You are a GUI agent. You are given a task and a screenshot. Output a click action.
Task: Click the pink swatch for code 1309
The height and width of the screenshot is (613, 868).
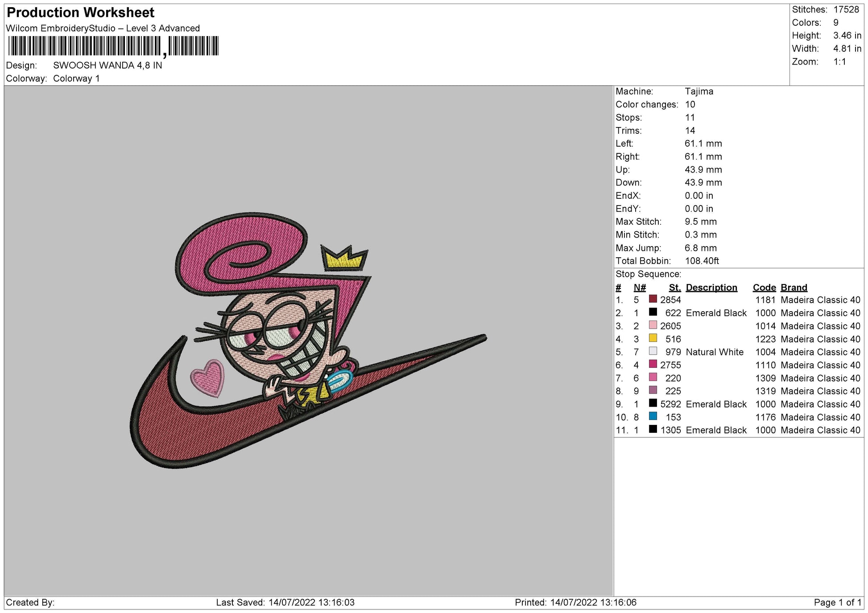(653, 377)
